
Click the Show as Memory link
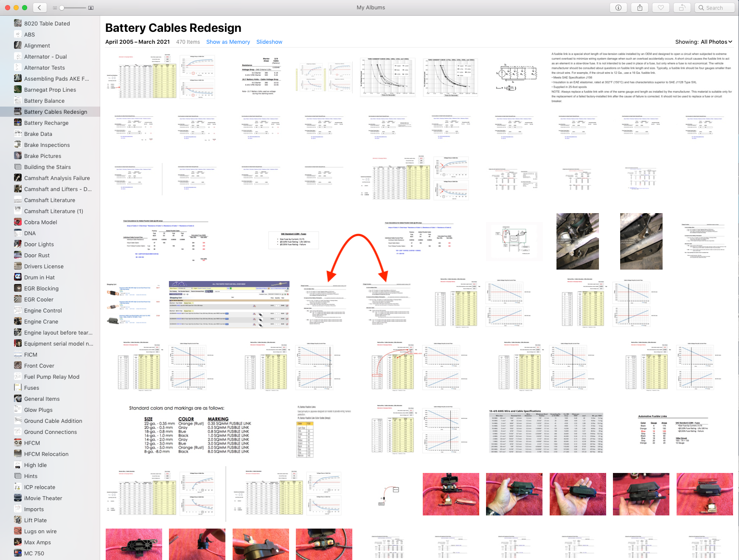(228, 42)
